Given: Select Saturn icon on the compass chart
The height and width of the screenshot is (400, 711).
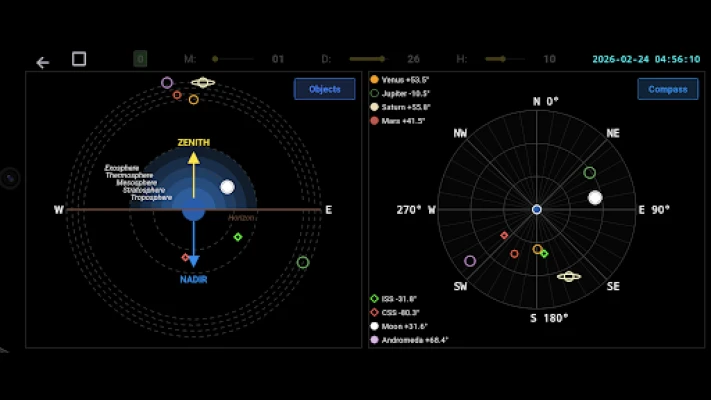Looking at the screenshot, I should point(569,276).
